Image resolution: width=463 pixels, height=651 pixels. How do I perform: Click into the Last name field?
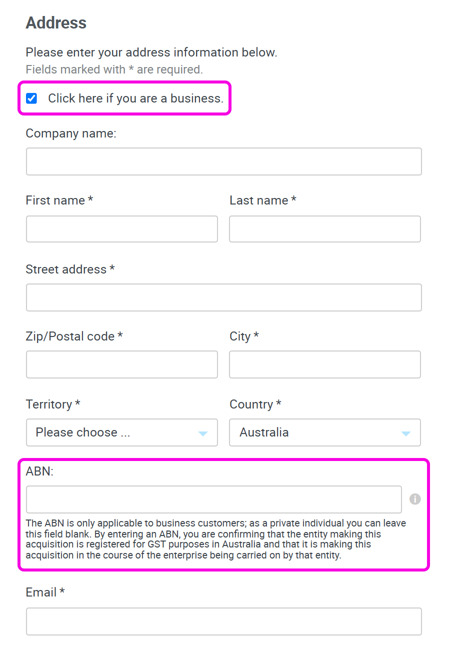click(x=325, y=229)
